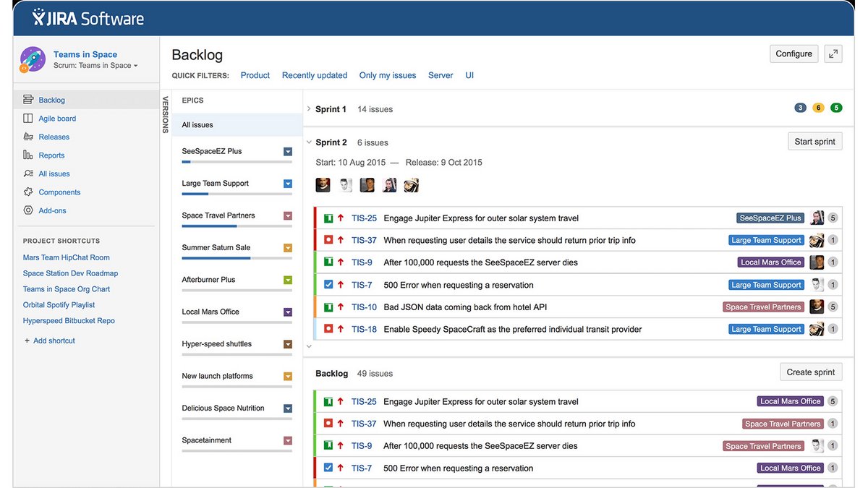Open the SeeSpaceEZ Plus epic dropdown arrow
This screenshot has width=868, height=488.
tap(288, 152)
